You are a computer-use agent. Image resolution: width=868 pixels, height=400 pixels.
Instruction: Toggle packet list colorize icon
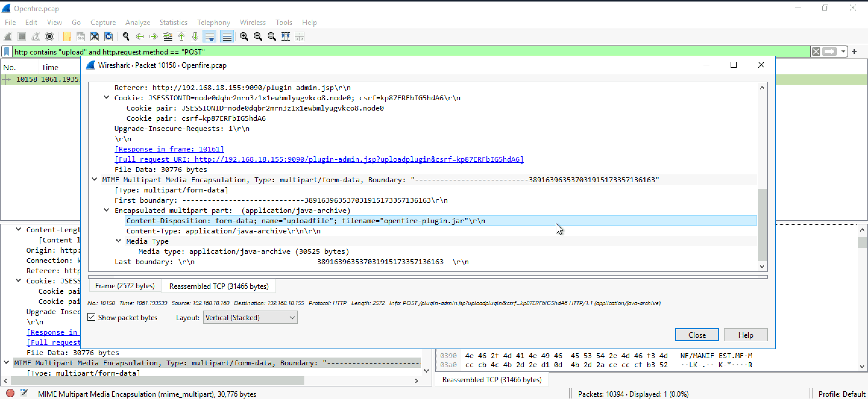coord(227,36)
